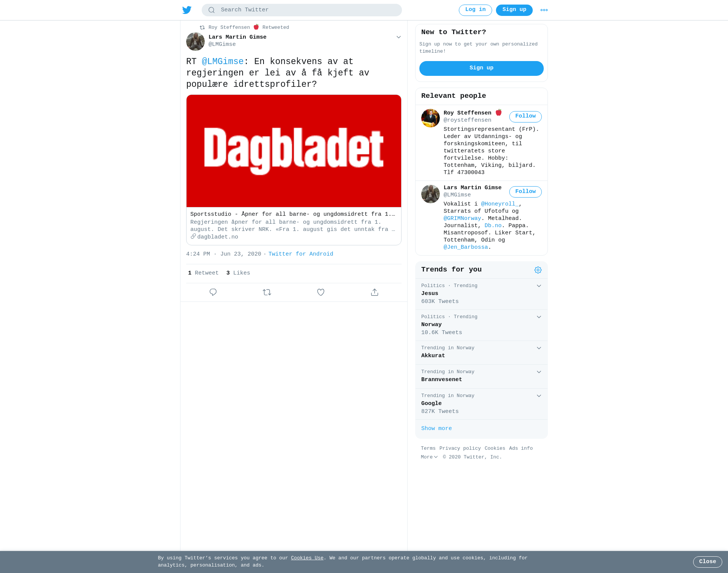Open Trends settings gear icon
The image size is (728, 573).
[x=538, y=270]
